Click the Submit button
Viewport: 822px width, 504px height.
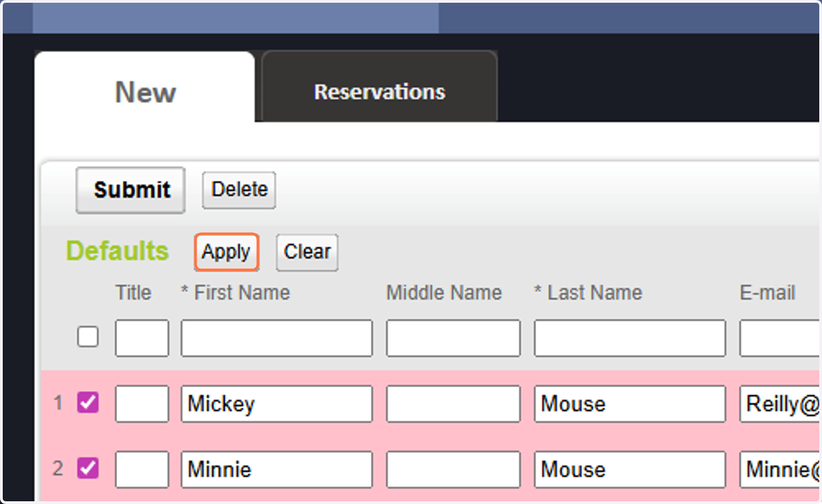coord(130,190)
